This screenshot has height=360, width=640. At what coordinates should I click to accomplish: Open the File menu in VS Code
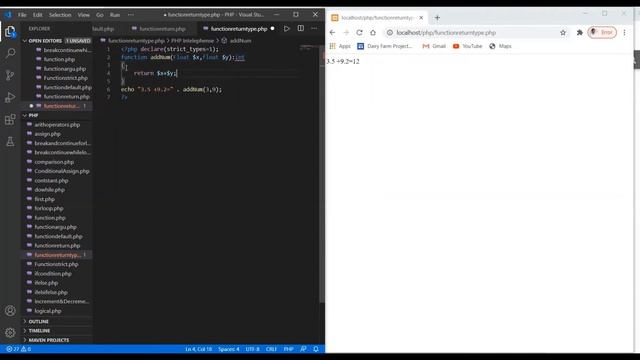coord(22,15)
